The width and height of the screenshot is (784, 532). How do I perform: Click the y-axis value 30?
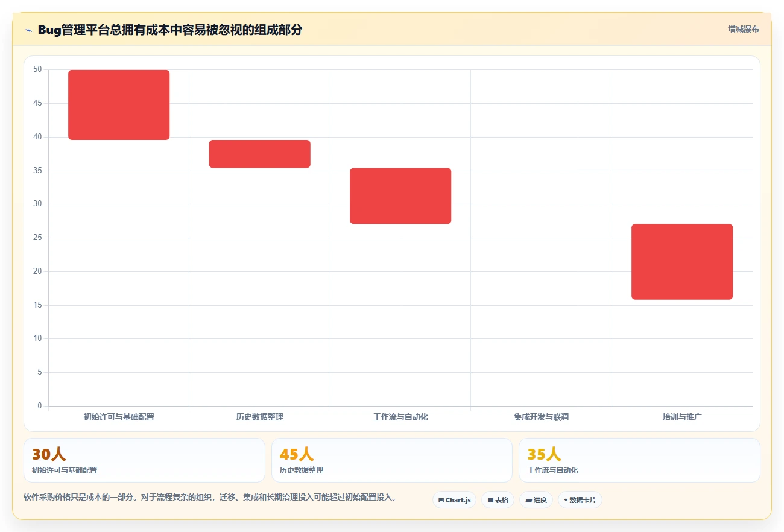37,204
